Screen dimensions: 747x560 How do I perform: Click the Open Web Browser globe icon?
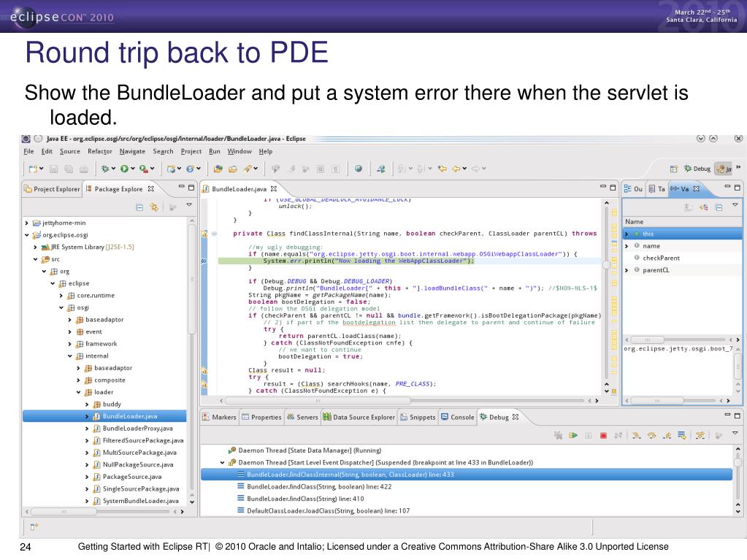(x=359, y=168)
